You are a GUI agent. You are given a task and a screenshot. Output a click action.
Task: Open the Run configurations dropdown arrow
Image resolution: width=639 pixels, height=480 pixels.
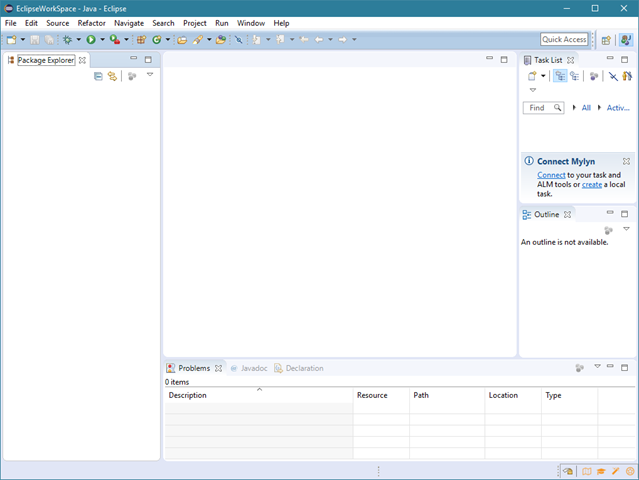tap(102, 40)
